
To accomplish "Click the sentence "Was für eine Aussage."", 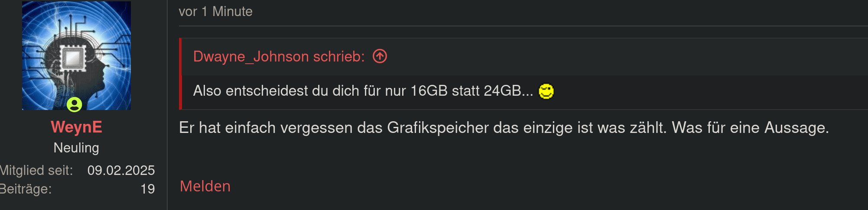I will click(x=750, y=128).
